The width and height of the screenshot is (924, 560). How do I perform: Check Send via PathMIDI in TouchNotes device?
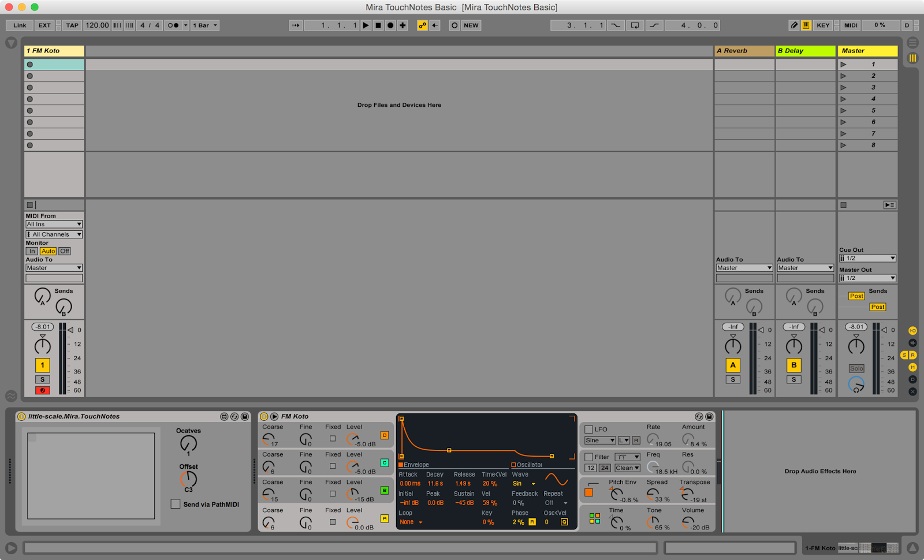click(x=176, y=504)
